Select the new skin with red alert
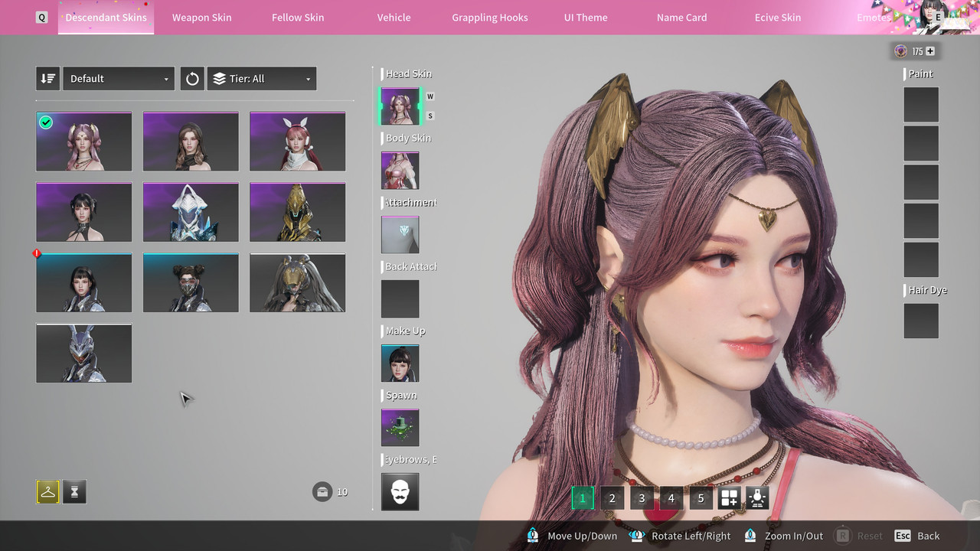 (x=83, y=282)
